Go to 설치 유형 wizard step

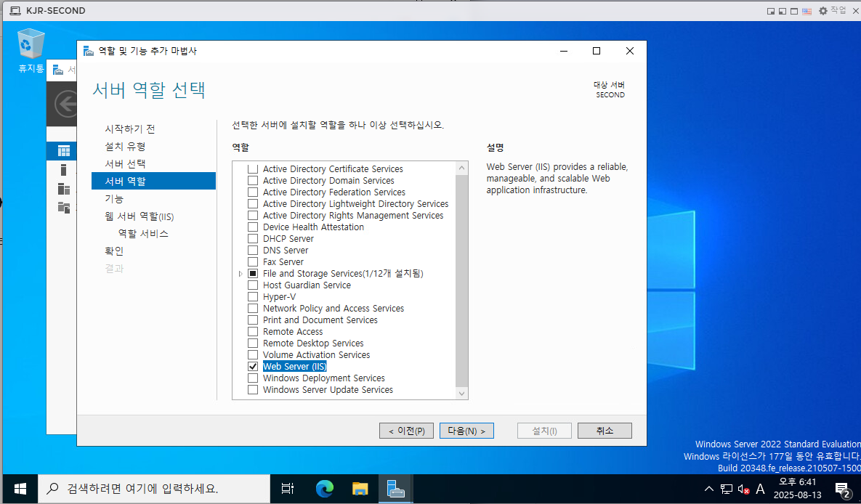125,147
